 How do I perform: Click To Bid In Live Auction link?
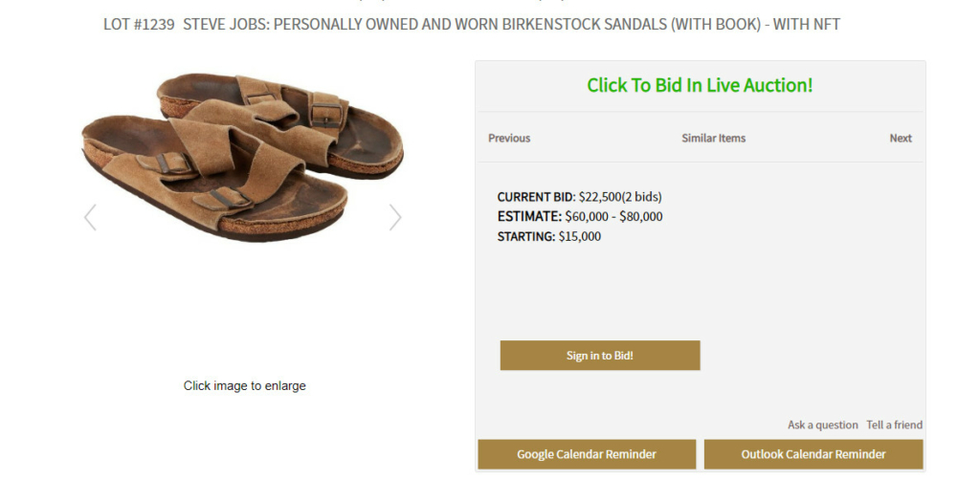coord(700,85)
